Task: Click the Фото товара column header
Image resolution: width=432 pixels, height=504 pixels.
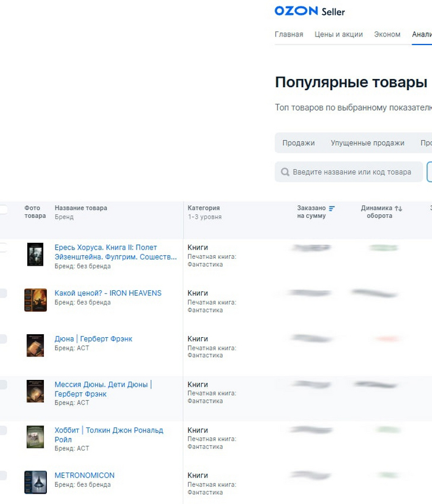Action: pos(35,212)
